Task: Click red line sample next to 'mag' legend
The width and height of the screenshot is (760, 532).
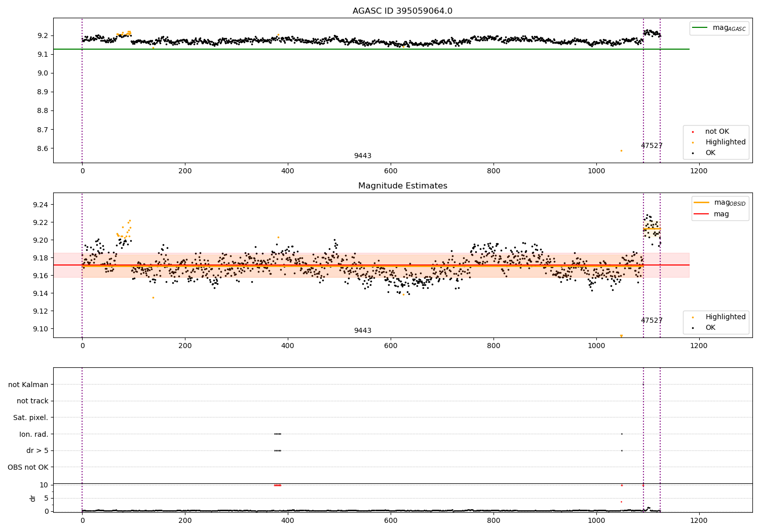Action: (701, 214)
